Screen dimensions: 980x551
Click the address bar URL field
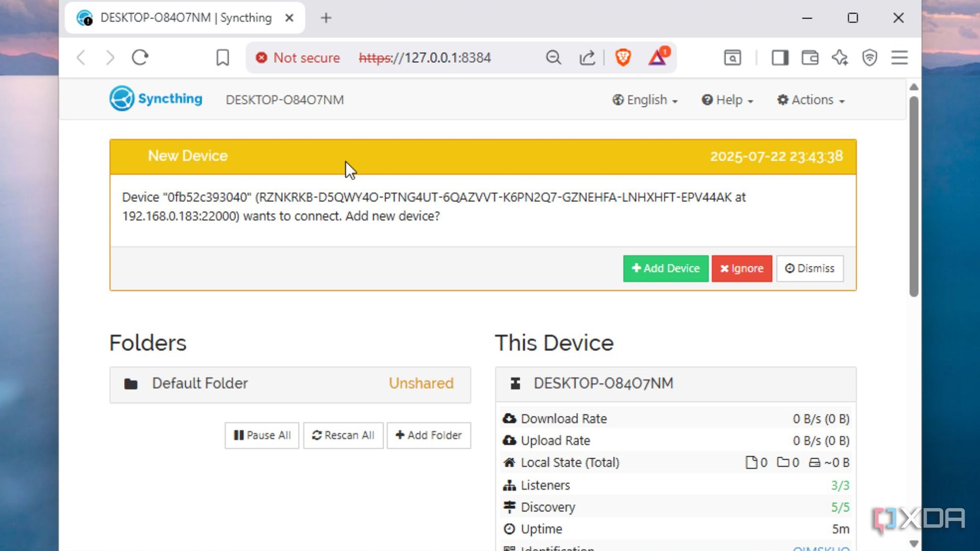coord(437,57)
